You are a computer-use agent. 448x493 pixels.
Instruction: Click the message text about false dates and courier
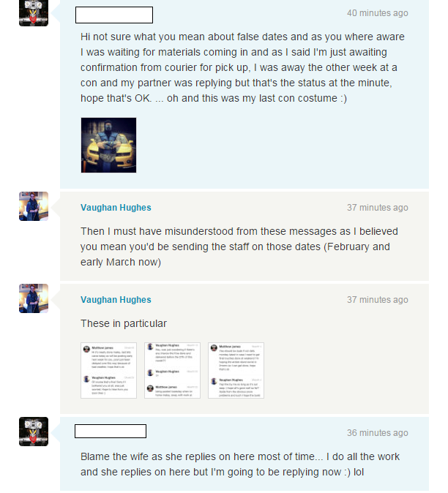click(x=242, y=67)
